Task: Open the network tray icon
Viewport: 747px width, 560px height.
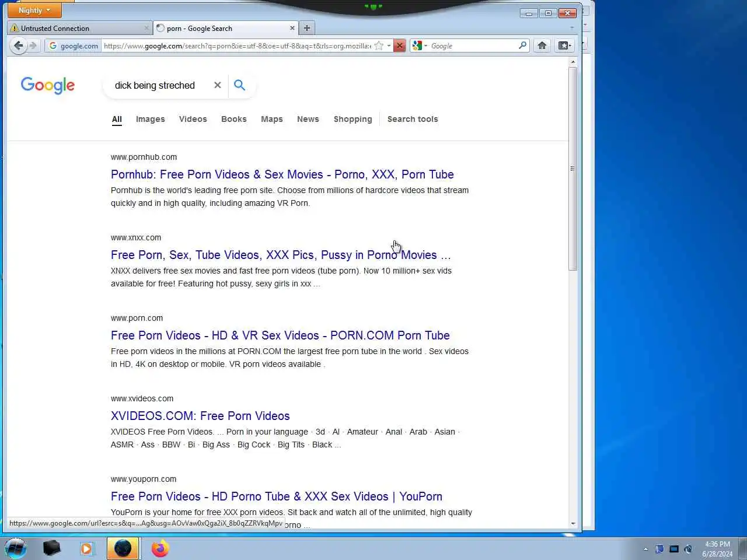Action: 674,549
